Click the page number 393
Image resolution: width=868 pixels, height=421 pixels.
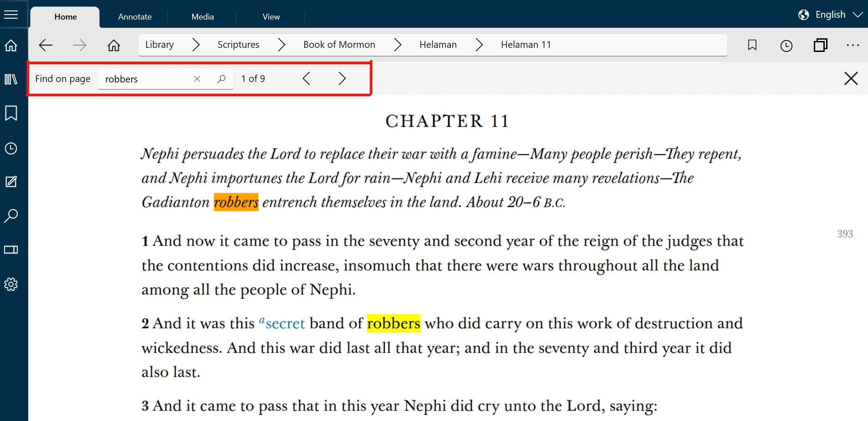[x=845, y=234]
